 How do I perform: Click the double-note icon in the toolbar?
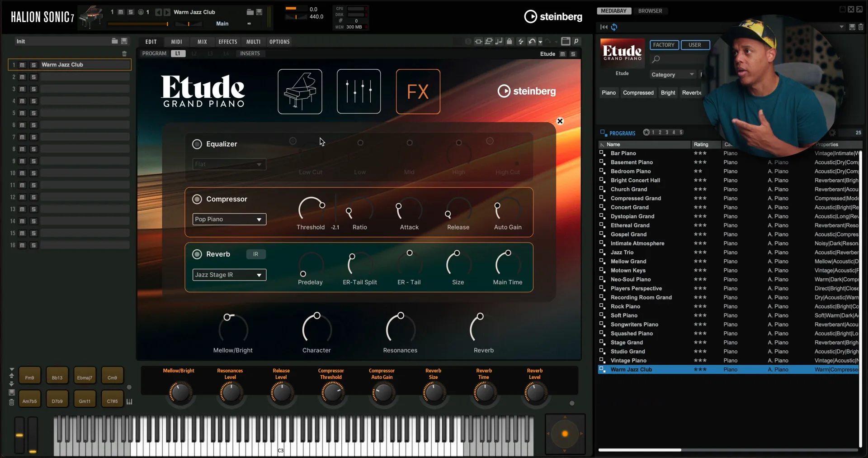click(499, 41)
